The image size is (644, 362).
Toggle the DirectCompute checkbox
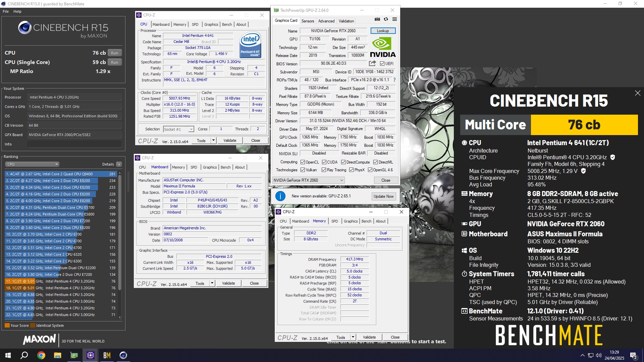[343, 162]
